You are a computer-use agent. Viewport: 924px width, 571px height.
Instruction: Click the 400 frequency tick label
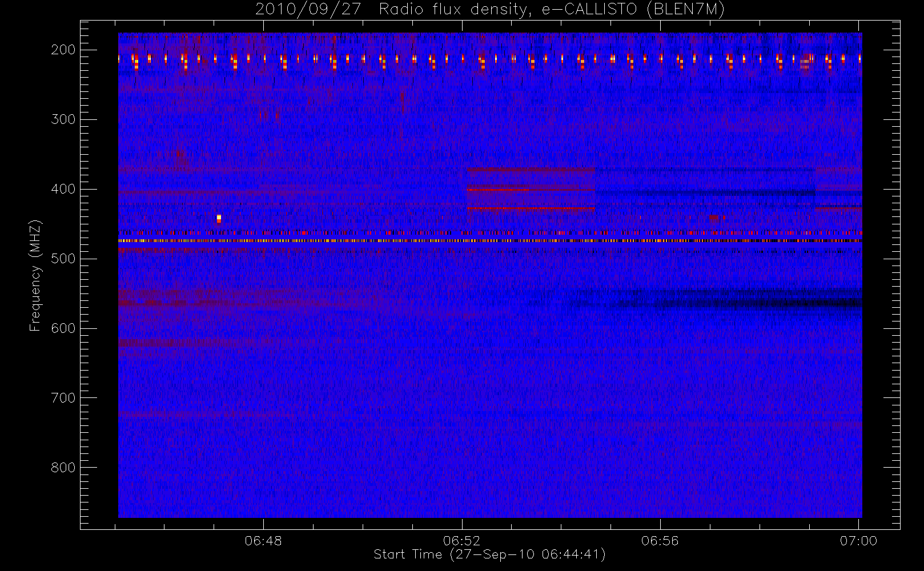pos(63,189)
